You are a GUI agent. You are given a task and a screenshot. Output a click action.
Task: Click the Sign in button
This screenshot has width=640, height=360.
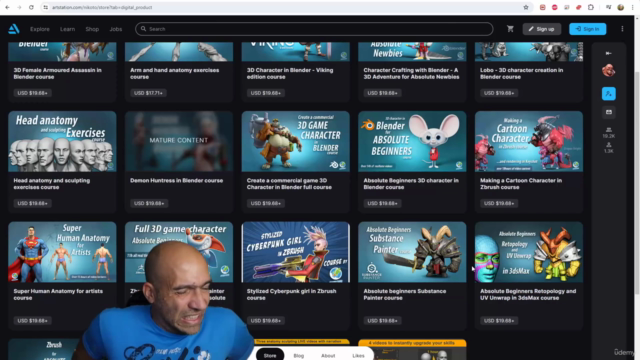587,29
